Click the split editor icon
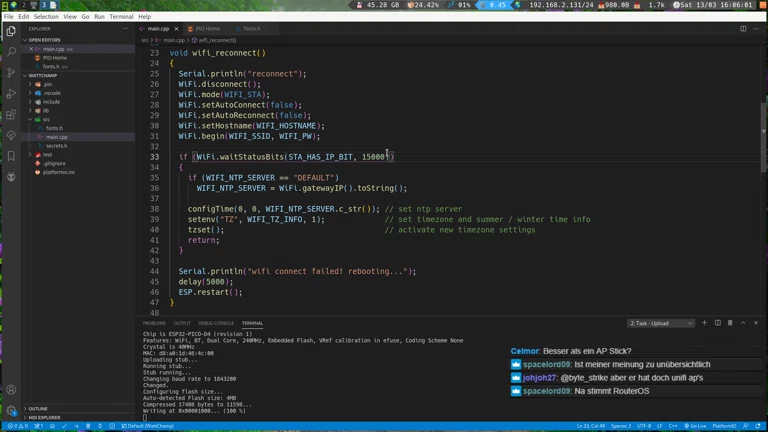 (x=743, y=29)
